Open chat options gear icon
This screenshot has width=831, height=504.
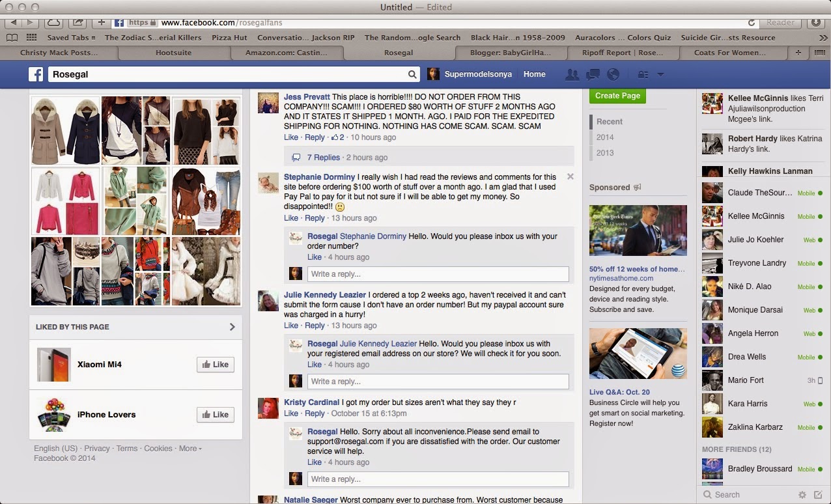(x=802, y=495)
